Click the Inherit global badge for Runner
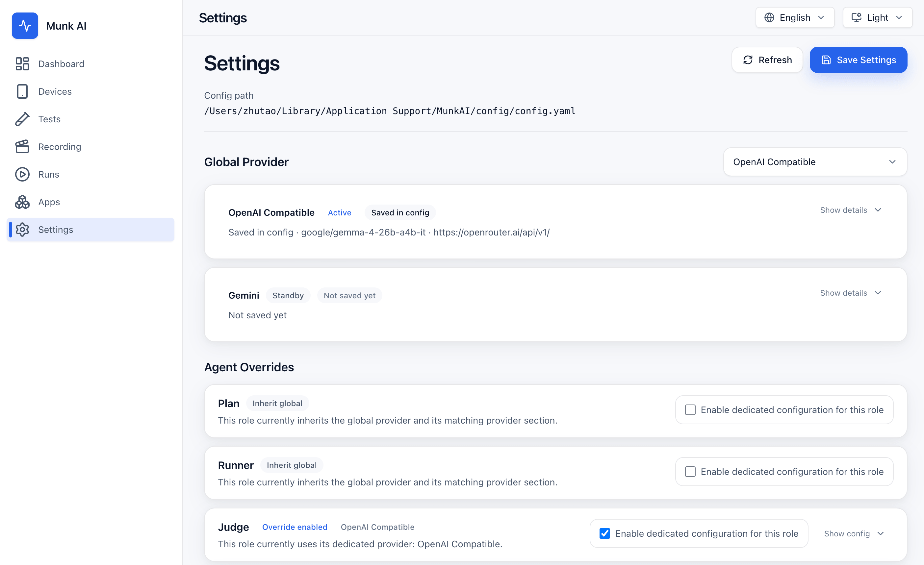This screenshot has height=565, width=924. tap(291, 465)
